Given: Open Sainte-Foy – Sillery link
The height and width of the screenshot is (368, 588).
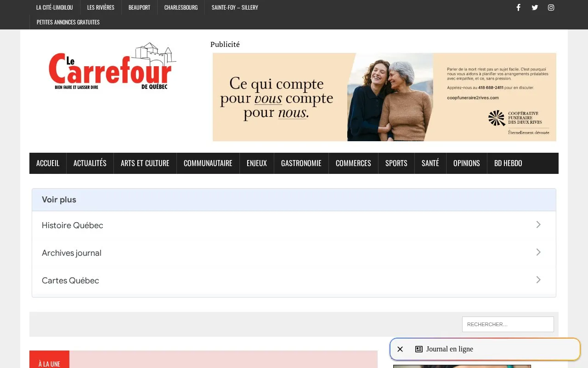Looking at the screenshot, I should tap(235, 7).
